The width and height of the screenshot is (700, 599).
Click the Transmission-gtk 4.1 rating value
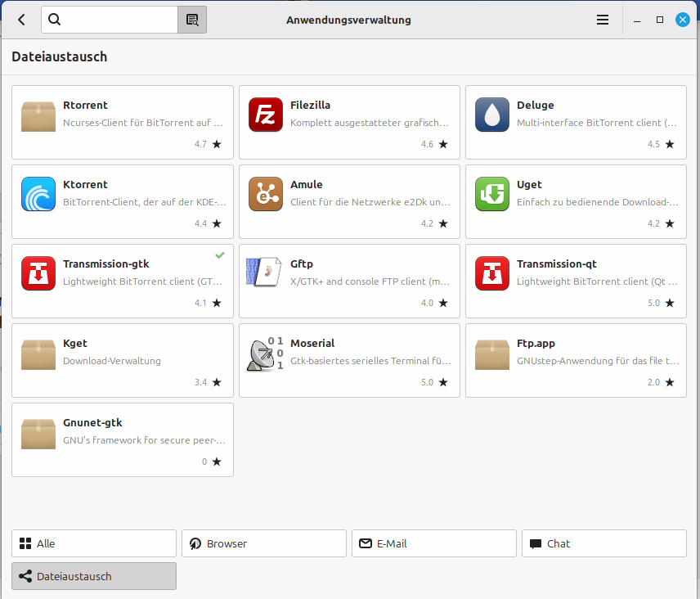click(200, 303)
